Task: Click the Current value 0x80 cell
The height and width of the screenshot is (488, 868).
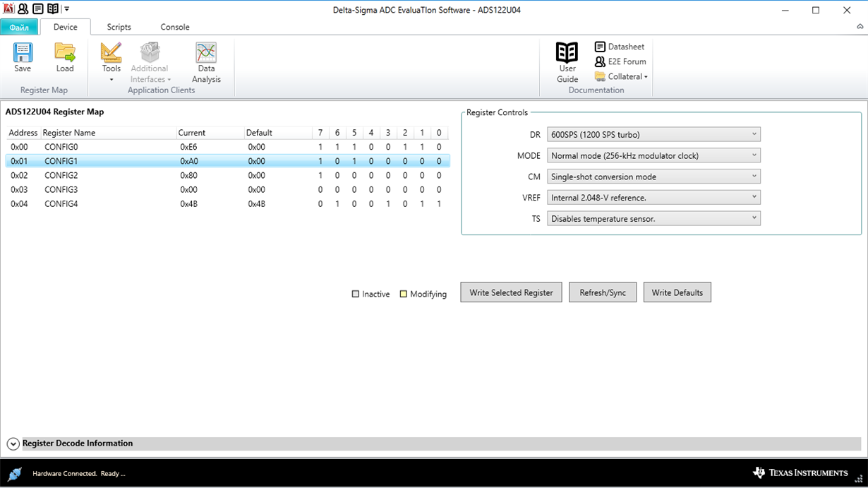Action: point(188,175)
